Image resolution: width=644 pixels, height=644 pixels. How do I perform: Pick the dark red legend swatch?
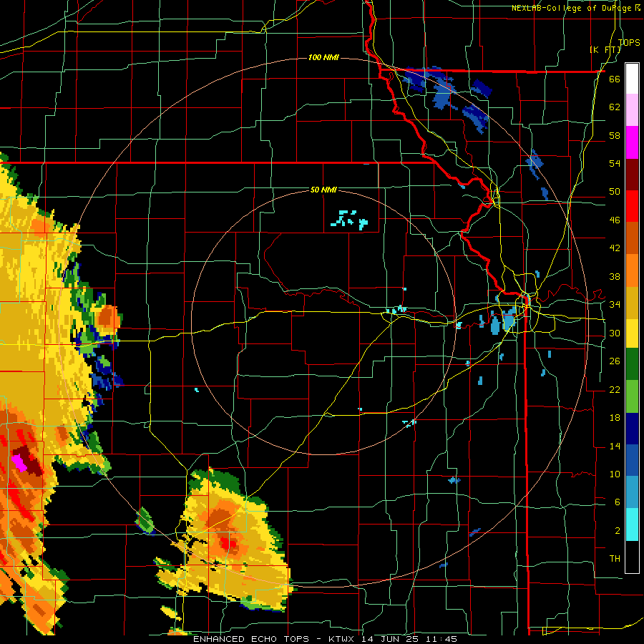point(632,174)
